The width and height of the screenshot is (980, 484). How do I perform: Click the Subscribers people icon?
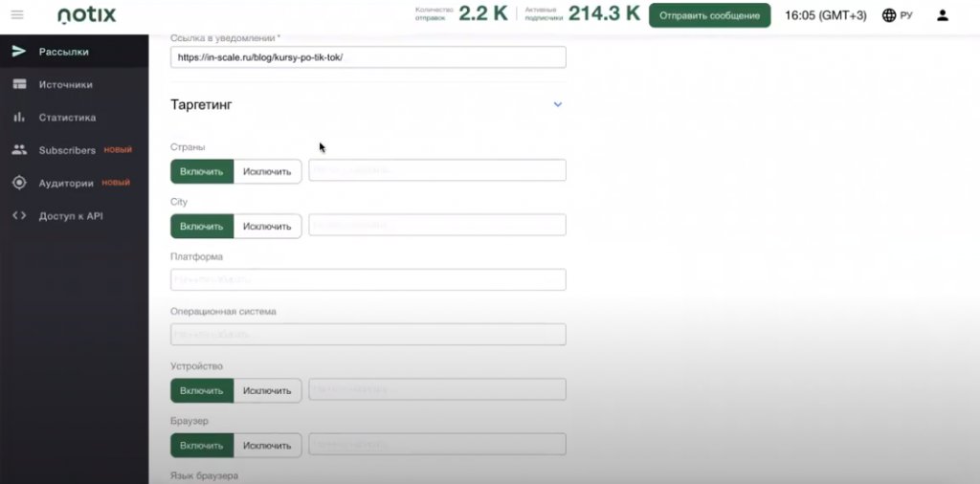(x=19, y=150)
